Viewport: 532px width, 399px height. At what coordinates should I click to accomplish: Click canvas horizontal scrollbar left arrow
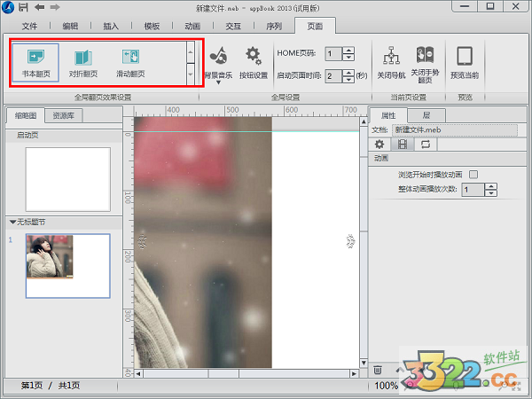point(138,373)
